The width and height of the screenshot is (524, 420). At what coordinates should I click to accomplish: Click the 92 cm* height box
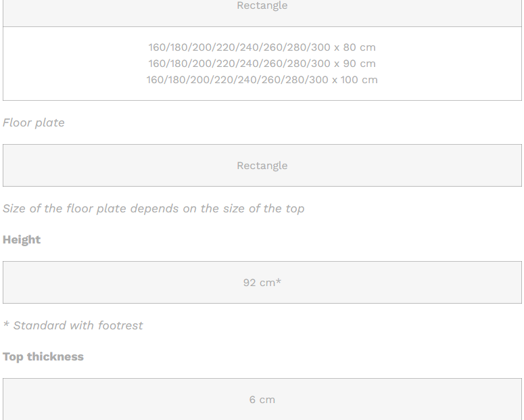[262, 283]
